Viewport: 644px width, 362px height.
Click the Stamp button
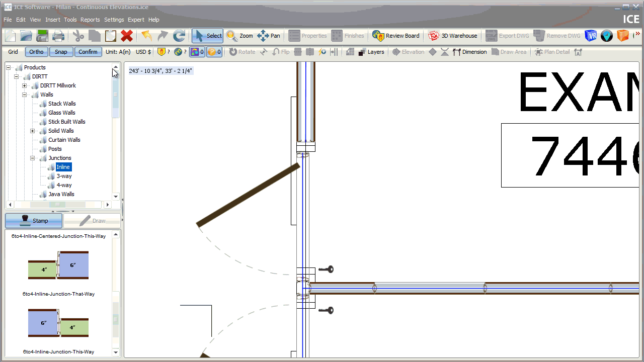(x=33, y=220)
